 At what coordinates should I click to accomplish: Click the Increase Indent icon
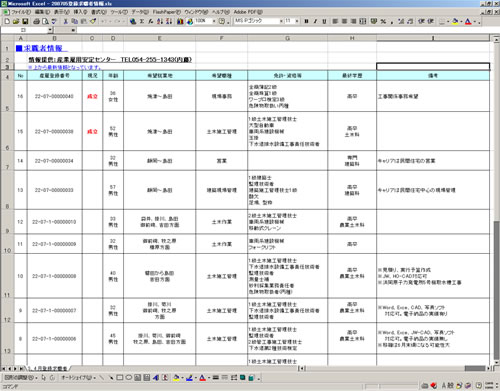click(x=430, y=21)
